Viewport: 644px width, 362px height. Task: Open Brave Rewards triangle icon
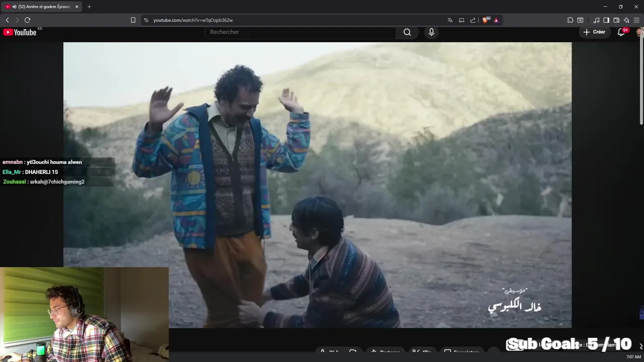(496, 20)
